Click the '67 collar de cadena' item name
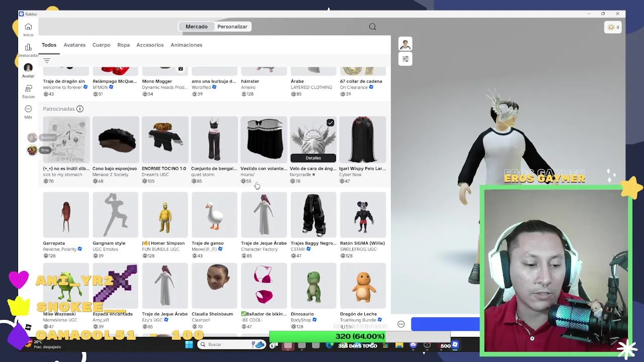The height and width of the screenshot is (362, 644). click(x=361, y=81)
